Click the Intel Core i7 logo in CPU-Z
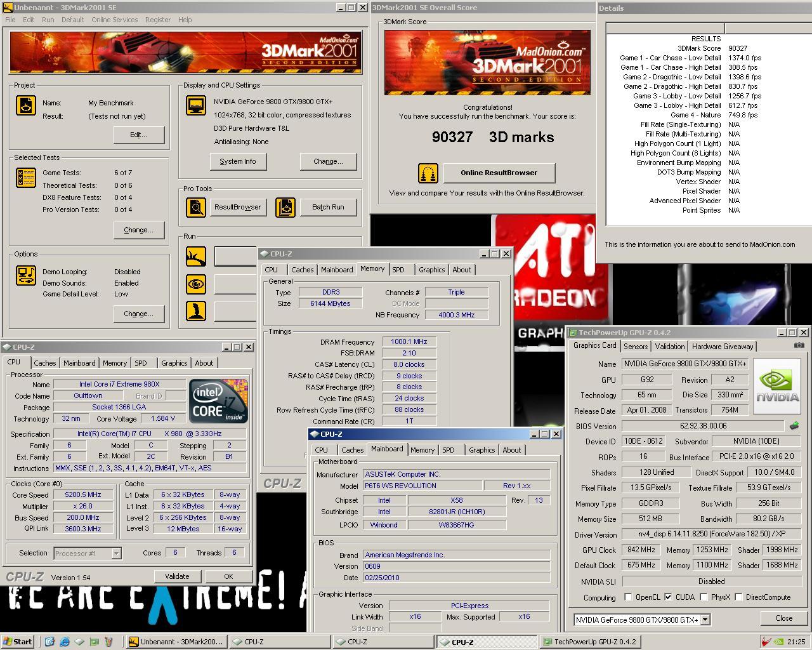Image resolution: width=812 pixels, height=650 pixels. (x=219, y=401)
